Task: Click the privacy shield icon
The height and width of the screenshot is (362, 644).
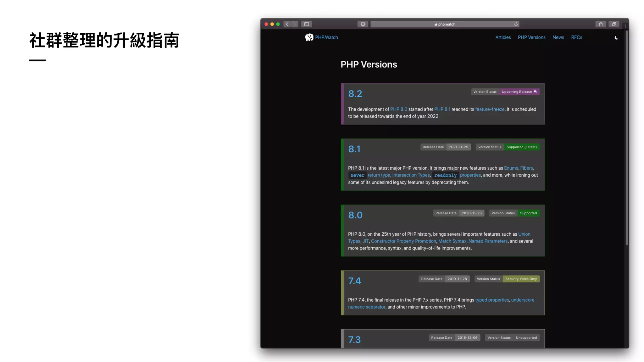Action: point(363,24)
